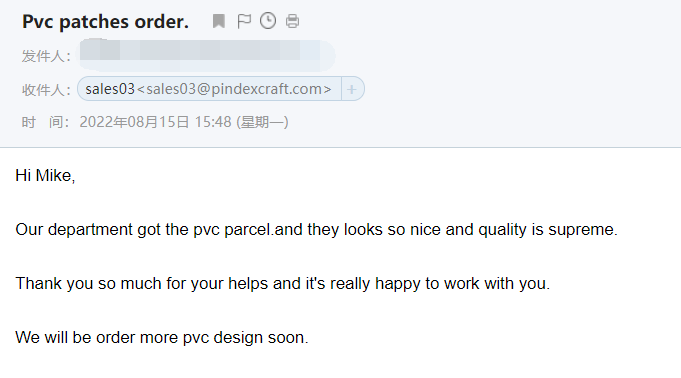Click the blurred sender address field
The height and width of the screenshot is (378, 681).
[x=206, y=55]
